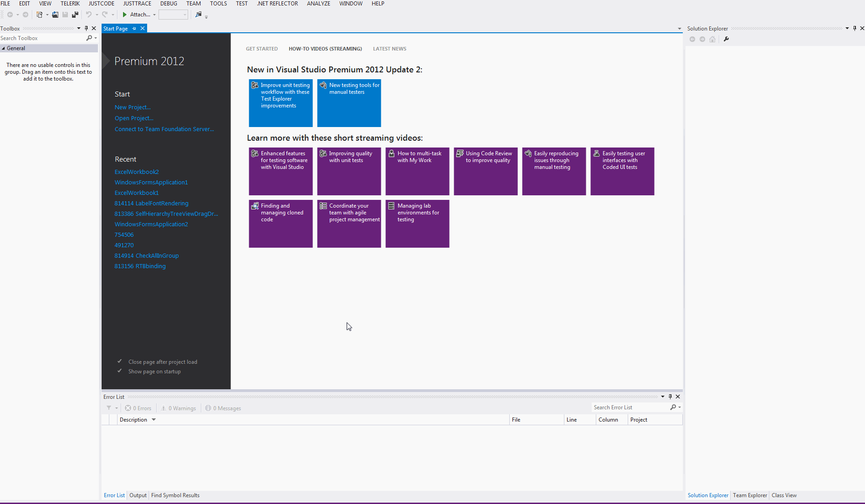Click the Toolbox search magnifier icon

(x=89, y=38)
